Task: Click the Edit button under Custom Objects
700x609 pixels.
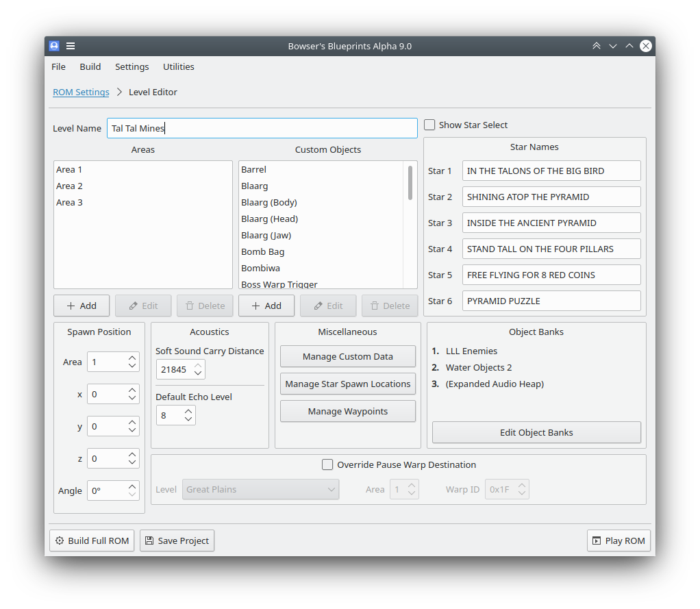Action: click(x=328, y=306)
